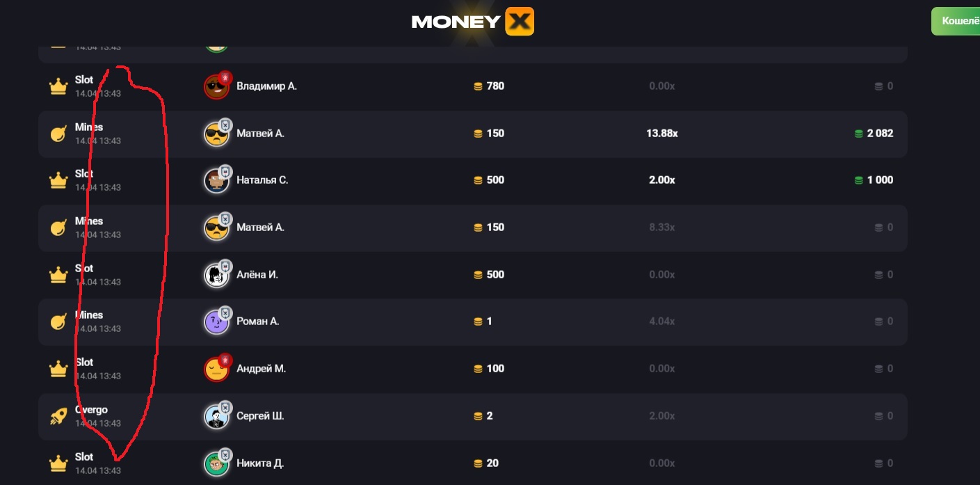Select the 13.88x multiplier value

(661, 134)
